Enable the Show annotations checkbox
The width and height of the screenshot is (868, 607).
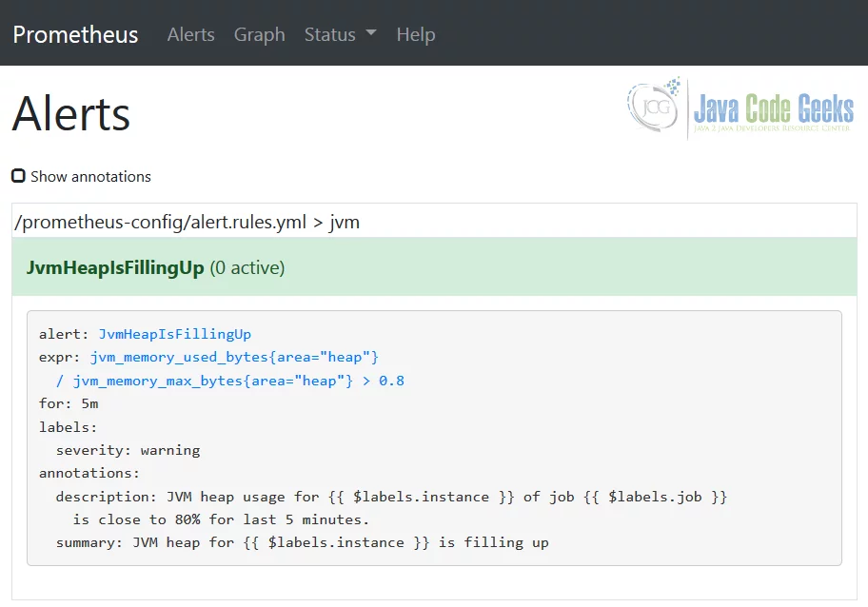point(18,176)
